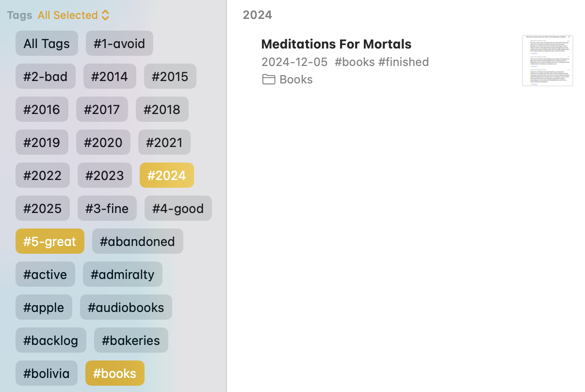The image size is (585, 392).
Task: Deselect the #books tag filter
Action: coord(114,373)
